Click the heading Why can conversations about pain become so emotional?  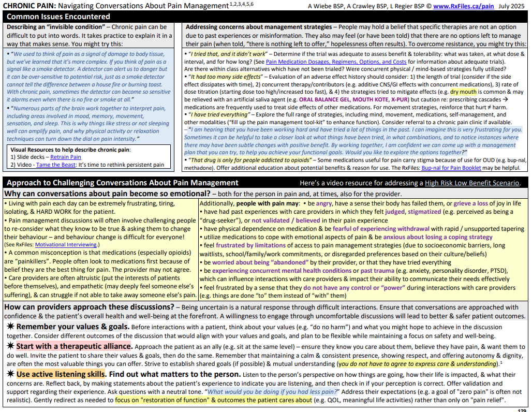[x=107, y=194]
